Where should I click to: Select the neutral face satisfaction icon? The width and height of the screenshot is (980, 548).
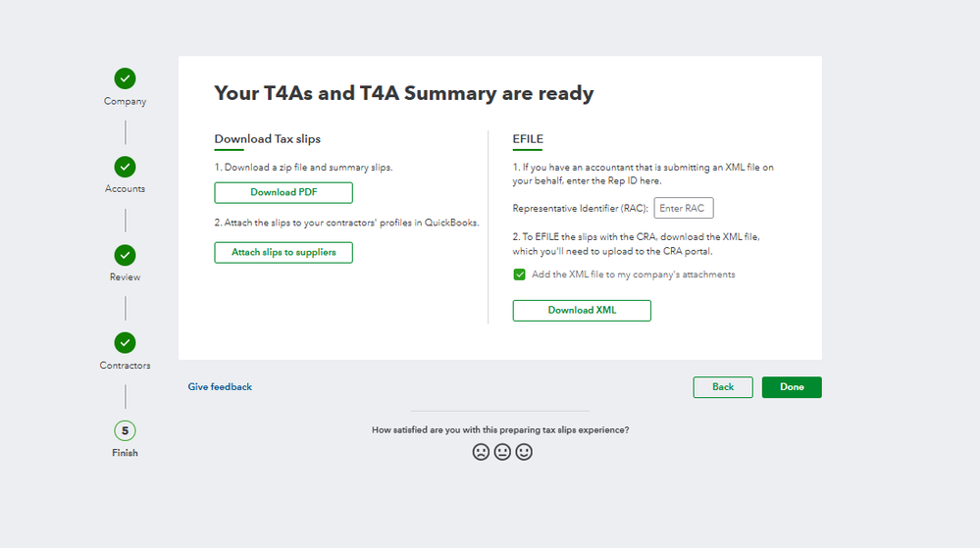502,452
